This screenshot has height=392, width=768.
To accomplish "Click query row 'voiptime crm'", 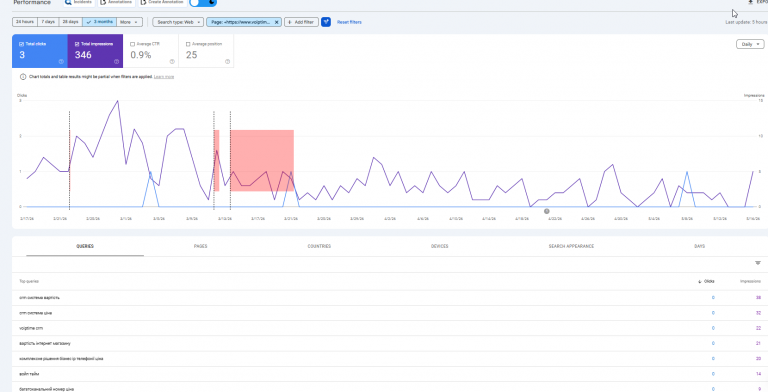I will point(390,328).
